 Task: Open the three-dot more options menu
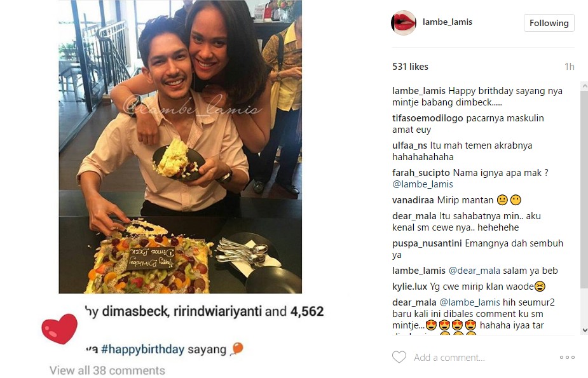pos(567,358)
